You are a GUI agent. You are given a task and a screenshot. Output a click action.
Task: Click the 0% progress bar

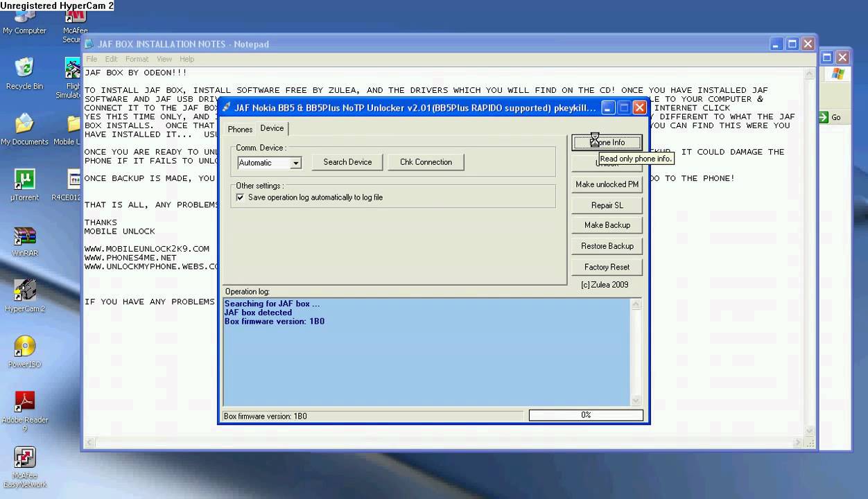tap(586, 415)
